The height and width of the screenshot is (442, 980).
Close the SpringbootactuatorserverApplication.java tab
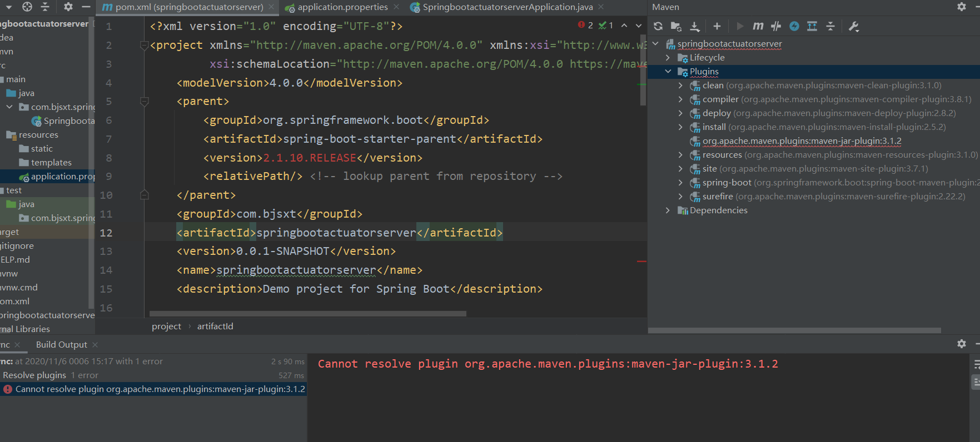(601, 7)
